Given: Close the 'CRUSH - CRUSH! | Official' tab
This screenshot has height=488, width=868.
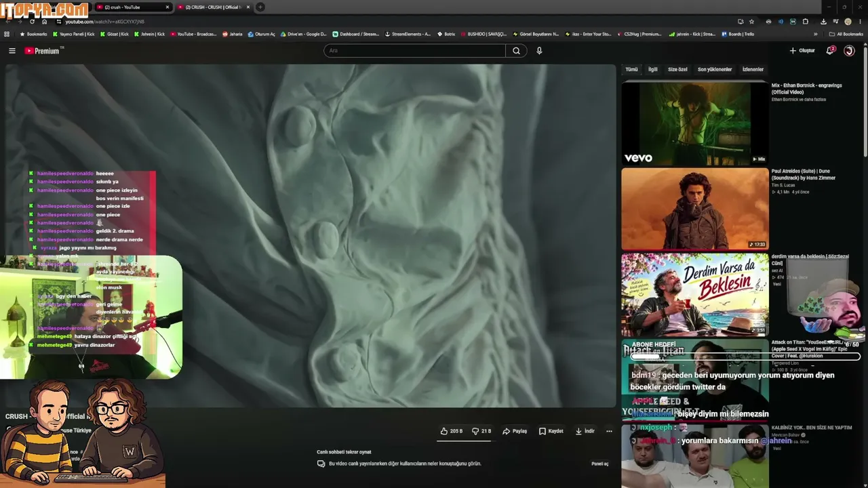Looking at the screenshot, I should coord(248,7).
